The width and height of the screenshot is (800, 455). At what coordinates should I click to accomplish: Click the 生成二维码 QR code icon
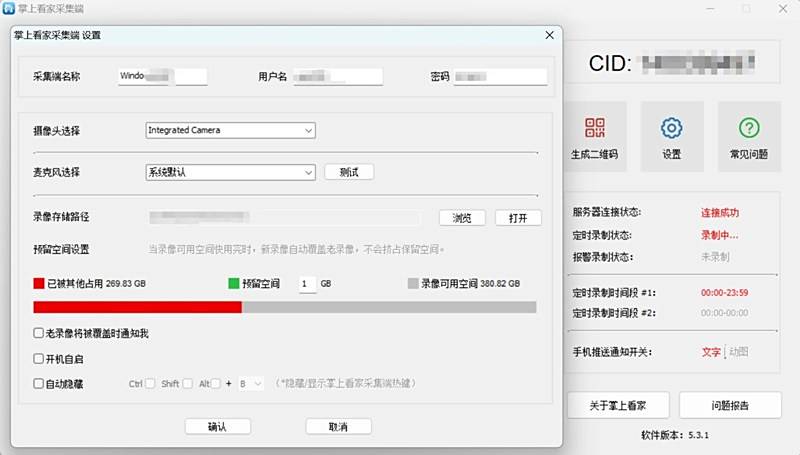coord(594,129)
